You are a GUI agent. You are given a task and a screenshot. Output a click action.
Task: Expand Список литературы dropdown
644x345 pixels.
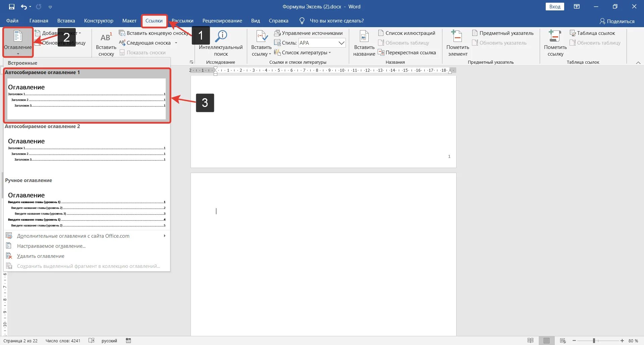[303, 52]
